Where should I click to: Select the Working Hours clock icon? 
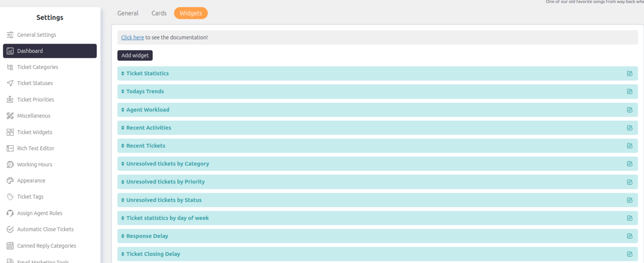[x=9, y=164]
